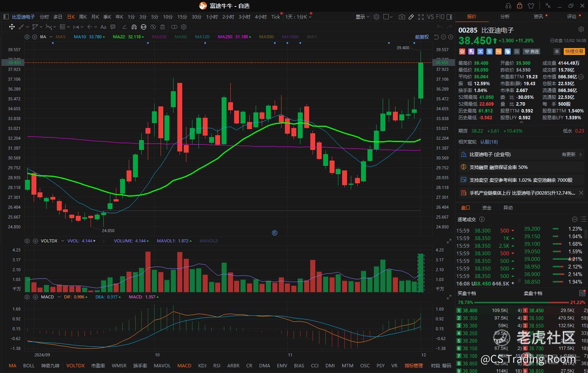Open the layout square dropdown

click(388, 17)
